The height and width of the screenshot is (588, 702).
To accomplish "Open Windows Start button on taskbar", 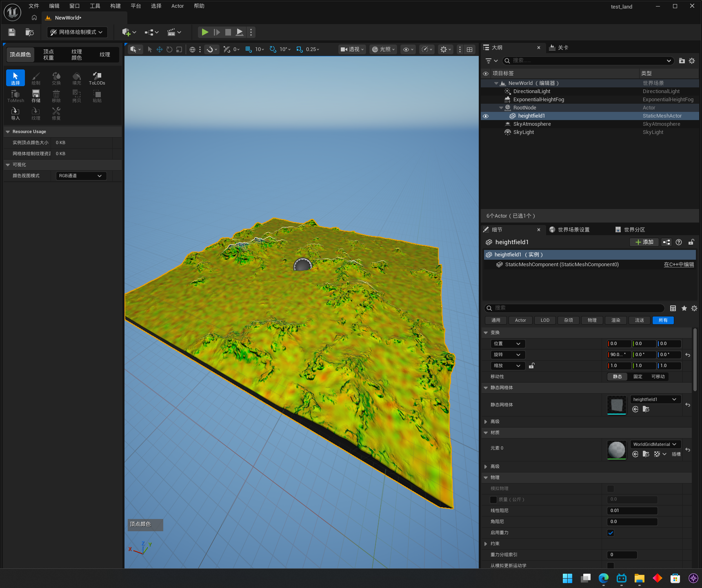I will pos(567,578).
